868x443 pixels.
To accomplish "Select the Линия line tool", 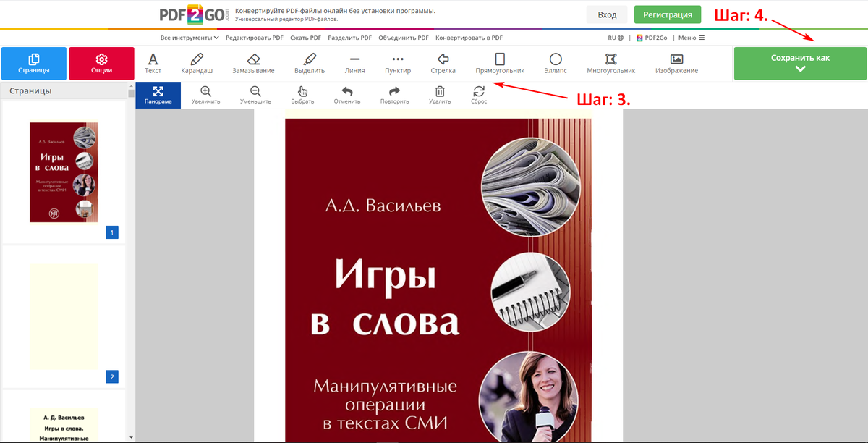I will pyautogui.click(x=354, y=64).
